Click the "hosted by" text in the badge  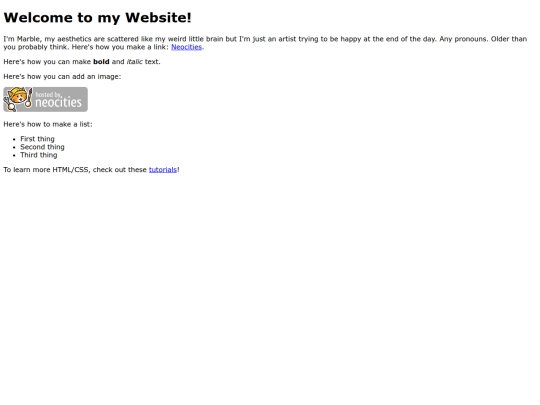tap(48, 94)
